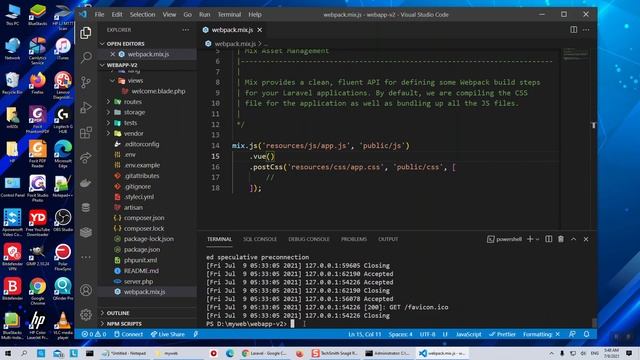The height and width of the screenshot is (360, 640).
Task: Expand the vendor folder
Action: [133, 133]
